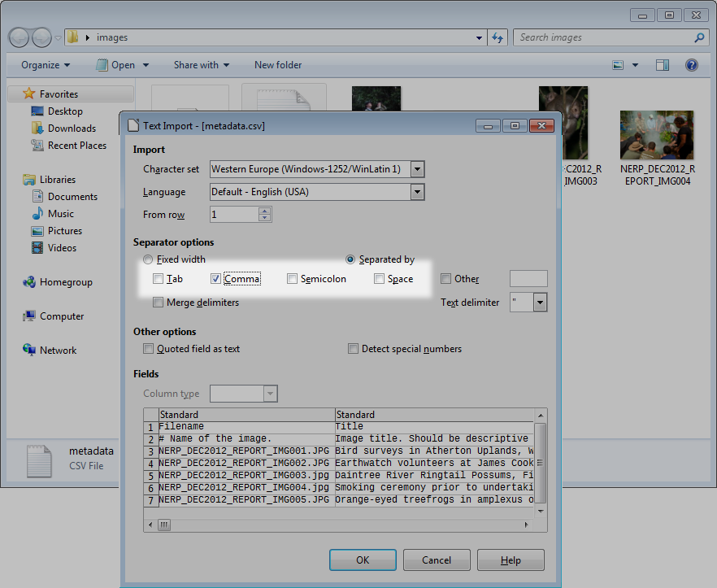Click the Pictures library icon
The image size is (717, 588).
point(37,231)
